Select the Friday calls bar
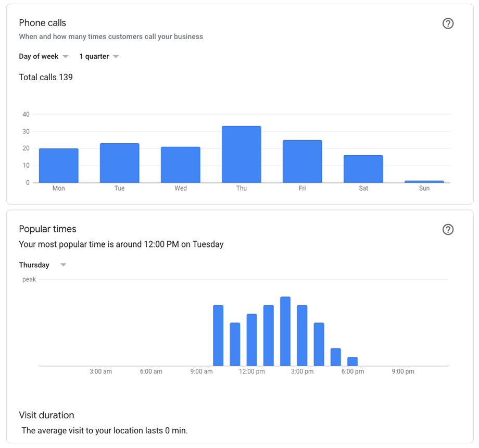 302,161
